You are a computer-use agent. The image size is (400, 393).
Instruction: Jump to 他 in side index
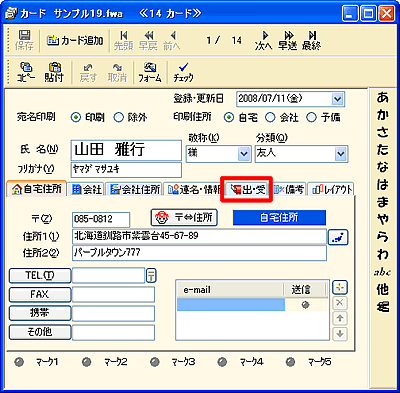[383, 289]
